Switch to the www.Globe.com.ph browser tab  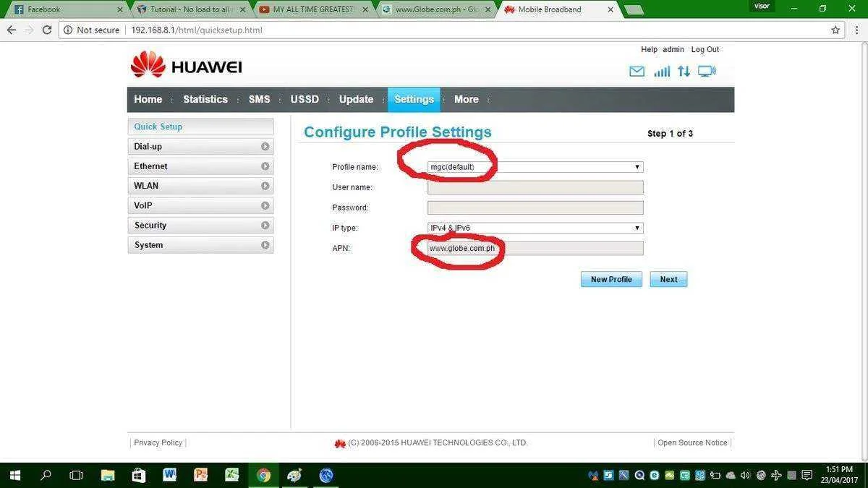[x=435, y=9]
